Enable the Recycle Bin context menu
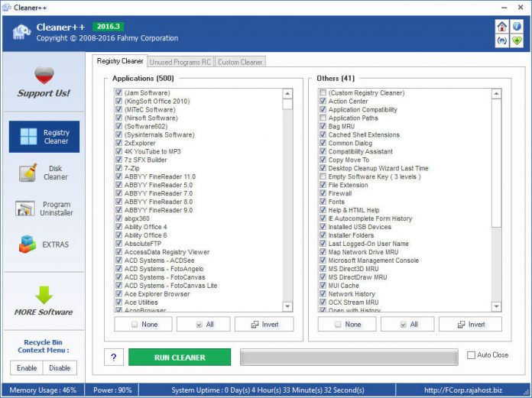Image resolution: width=532 pixels, height=398 pixels. [x=27, y=368]
